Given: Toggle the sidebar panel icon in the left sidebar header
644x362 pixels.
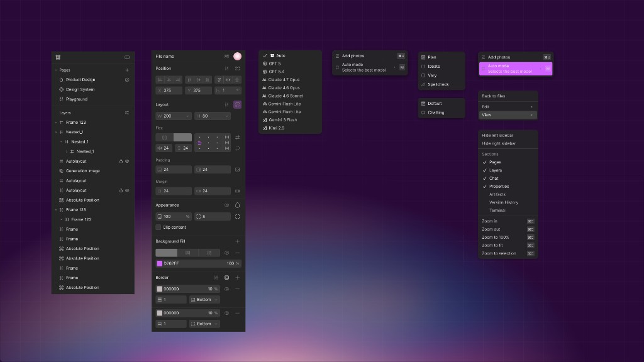Looking at the screenshot, I should pos(127,57).
